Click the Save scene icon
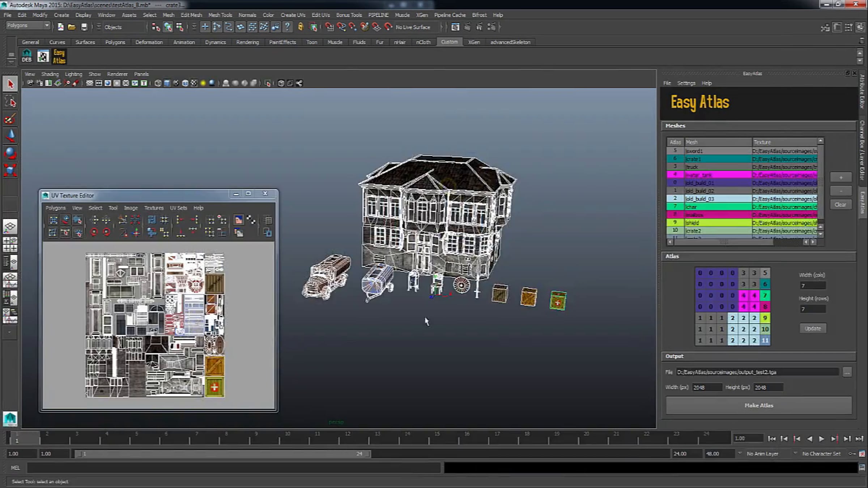Viewport: 868px width, 488px height. (84, 27)
